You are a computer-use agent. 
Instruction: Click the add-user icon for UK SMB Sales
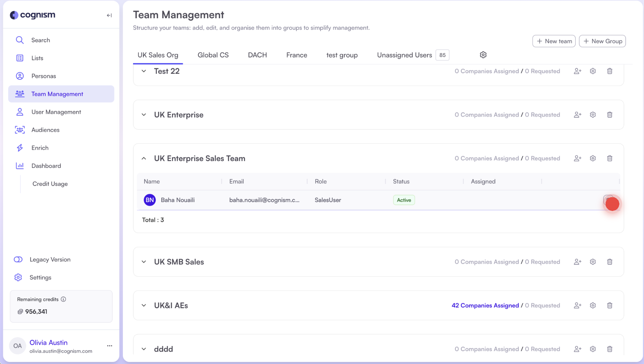coord(578,261)
